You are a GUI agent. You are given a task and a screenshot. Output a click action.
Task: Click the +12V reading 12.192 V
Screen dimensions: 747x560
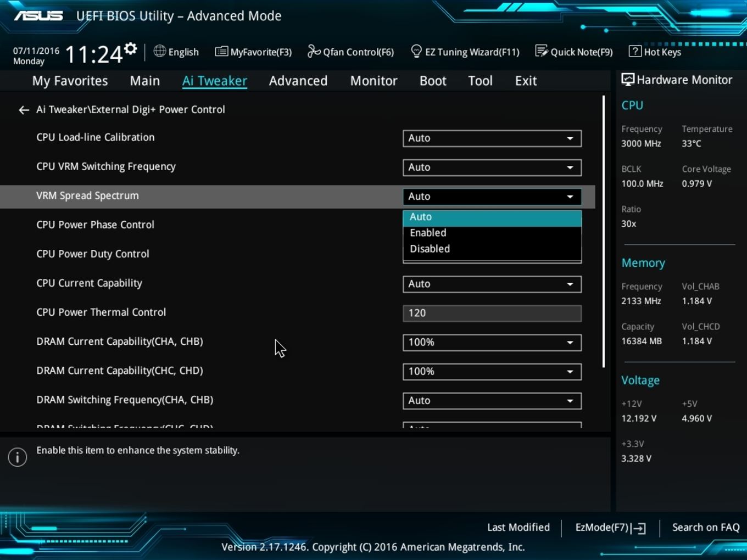(639, 418)
